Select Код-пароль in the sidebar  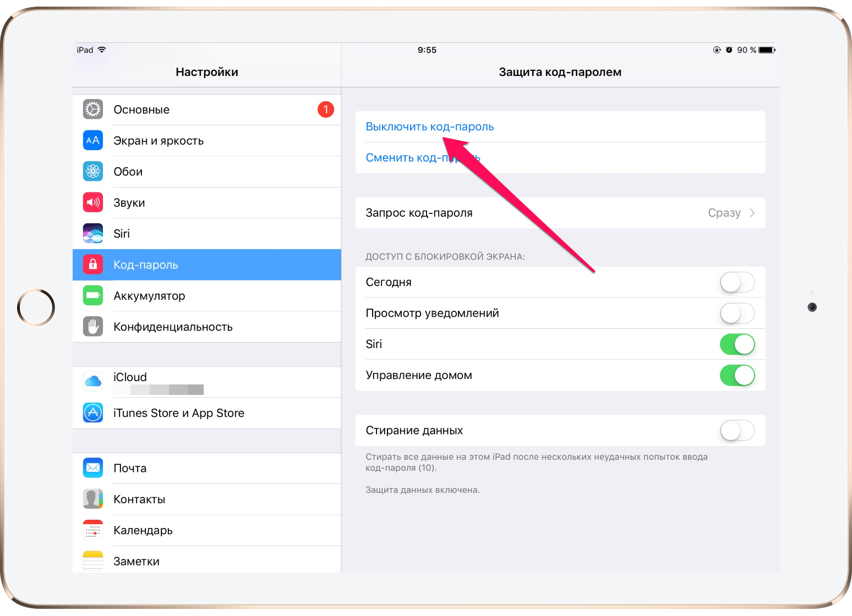pos(207,265)
